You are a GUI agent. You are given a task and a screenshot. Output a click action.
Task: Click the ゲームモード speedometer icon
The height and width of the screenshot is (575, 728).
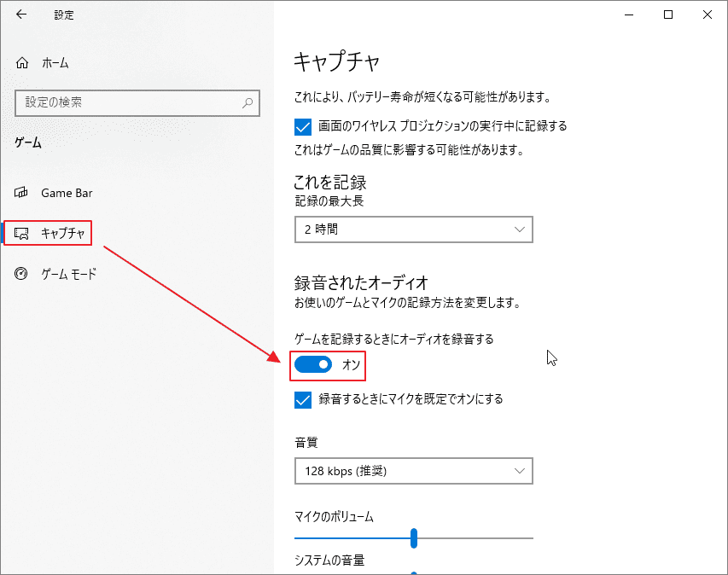20,273
